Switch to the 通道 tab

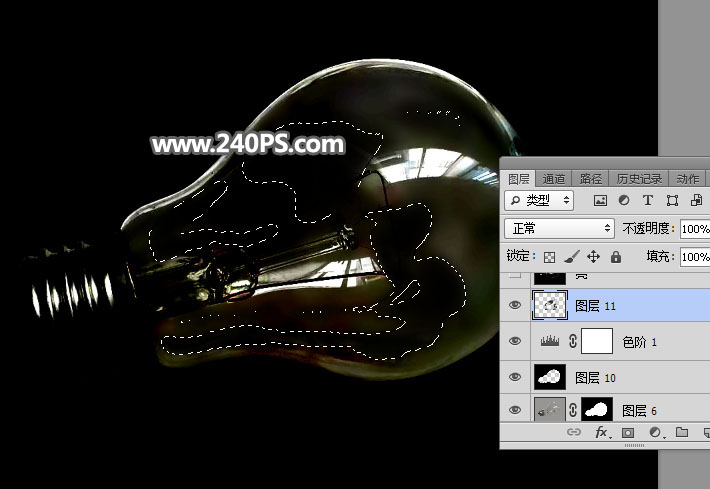554,179
